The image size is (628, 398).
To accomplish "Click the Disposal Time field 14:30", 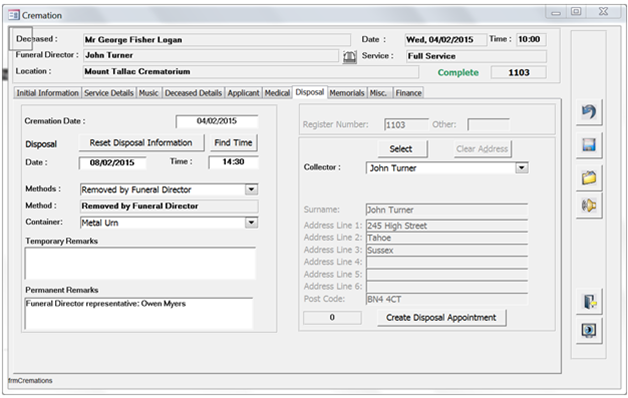I will (x=233, y=162).
